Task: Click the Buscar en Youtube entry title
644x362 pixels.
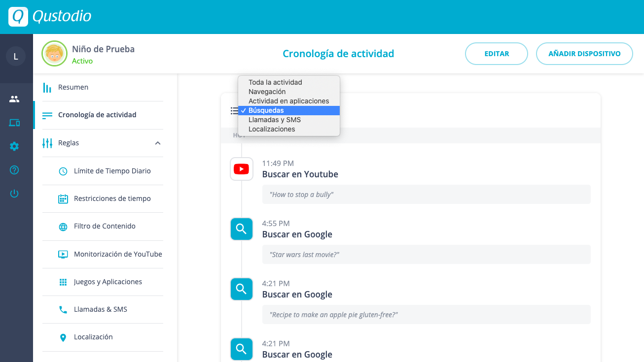Action: 300,174
